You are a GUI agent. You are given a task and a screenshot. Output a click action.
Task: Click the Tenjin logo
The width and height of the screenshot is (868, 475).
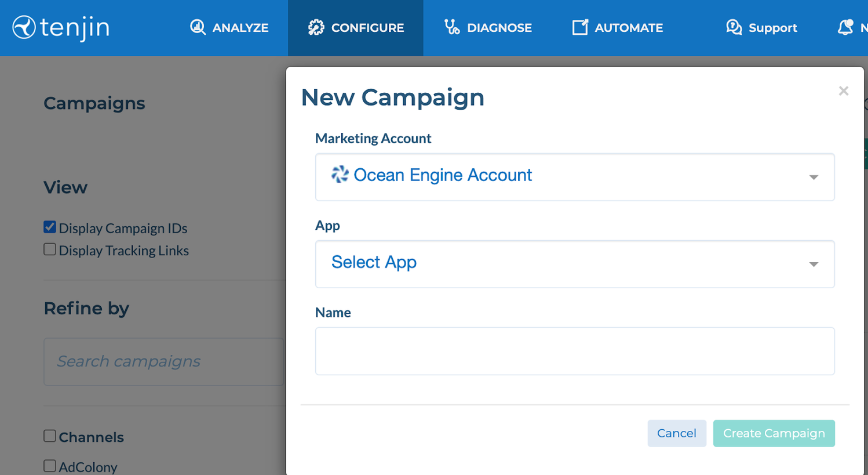(61, 27)
